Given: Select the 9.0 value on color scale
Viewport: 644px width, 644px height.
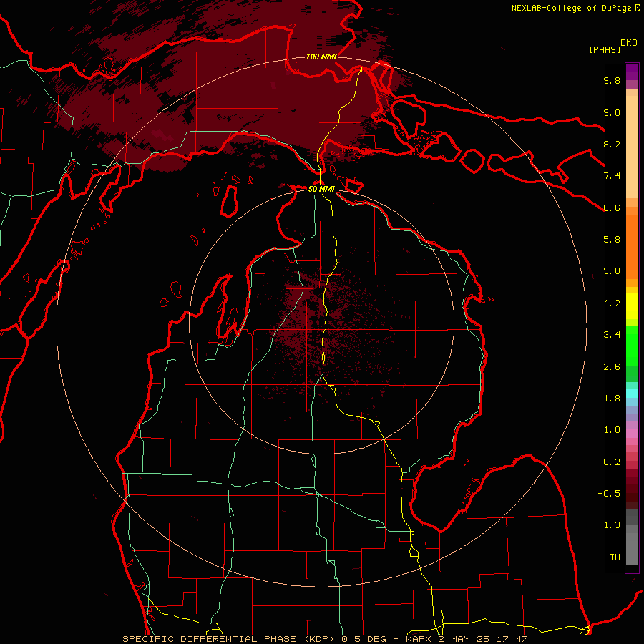Looking at the screenshot, I should coord(612,112).
